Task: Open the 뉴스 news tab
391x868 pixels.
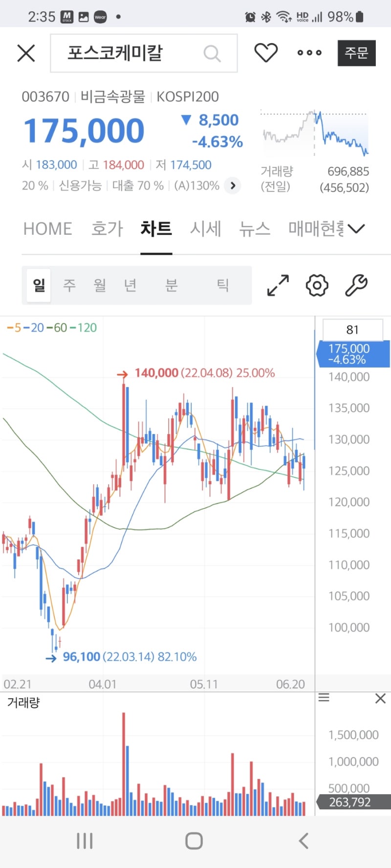Action: (x=254, y=228)
